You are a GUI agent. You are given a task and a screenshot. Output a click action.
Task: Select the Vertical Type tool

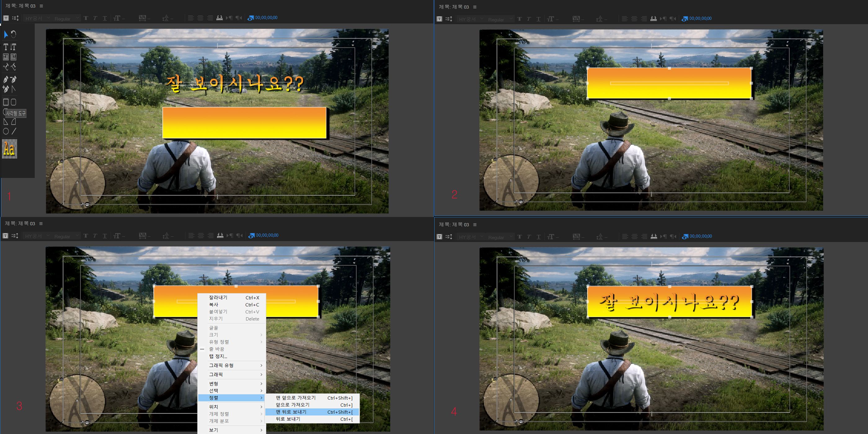tap(13, 47)
